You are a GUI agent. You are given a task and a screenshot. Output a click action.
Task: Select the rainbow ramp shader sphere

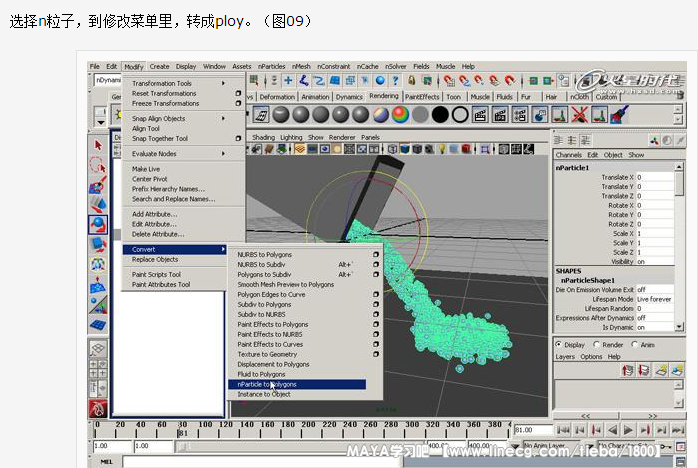coord(400,115)
